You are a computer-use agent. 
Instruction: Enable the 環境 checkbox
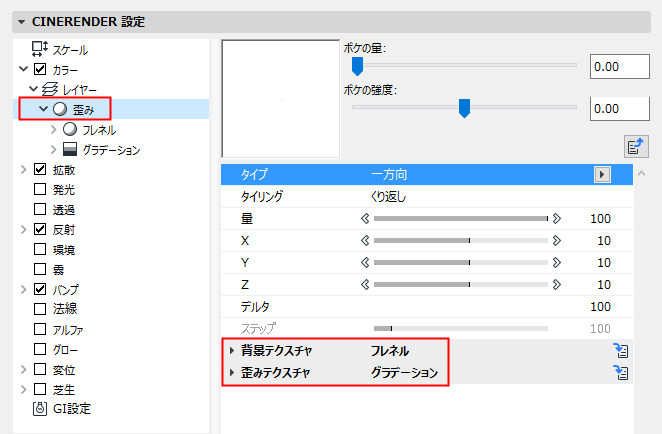(x=40, y=249)
